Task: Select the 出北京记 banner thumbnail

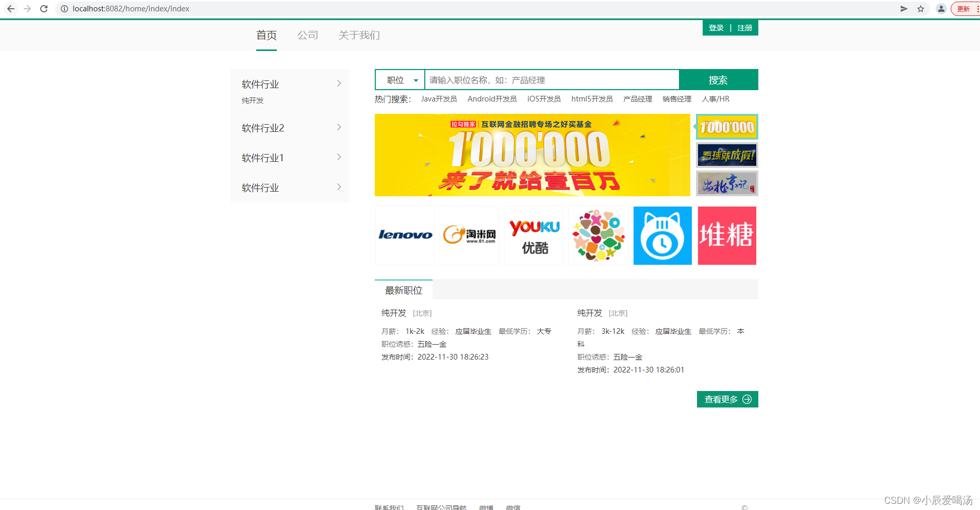Action: 727,183
